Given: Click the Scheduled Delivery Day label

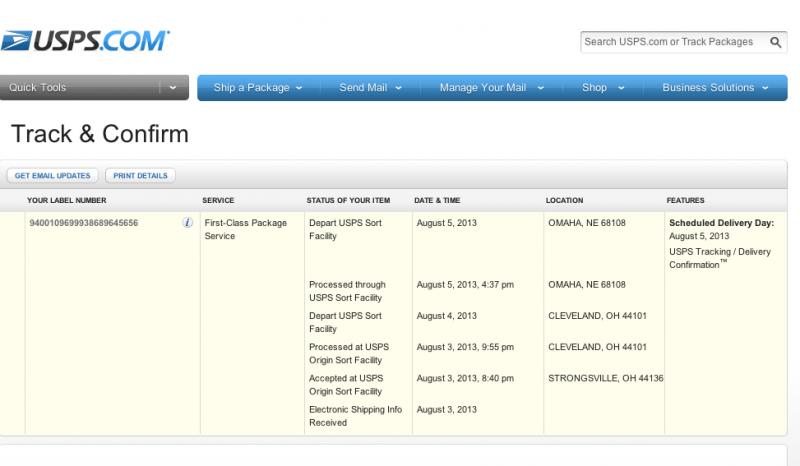Looking at the screenshot, I should tap(721, 223).
